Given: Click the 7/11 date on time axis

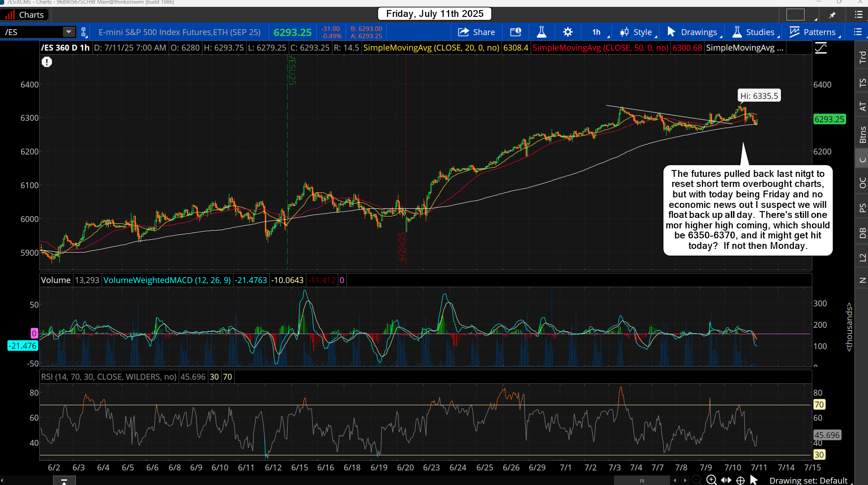Looking at the screenshot, I should [759, 467].
